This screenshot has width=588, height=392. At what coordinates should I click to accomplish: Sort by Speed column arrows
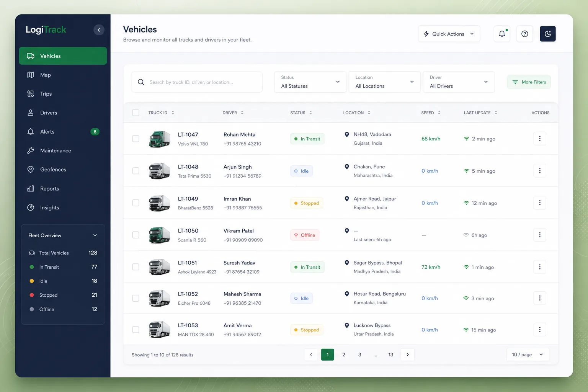[439, 113]
